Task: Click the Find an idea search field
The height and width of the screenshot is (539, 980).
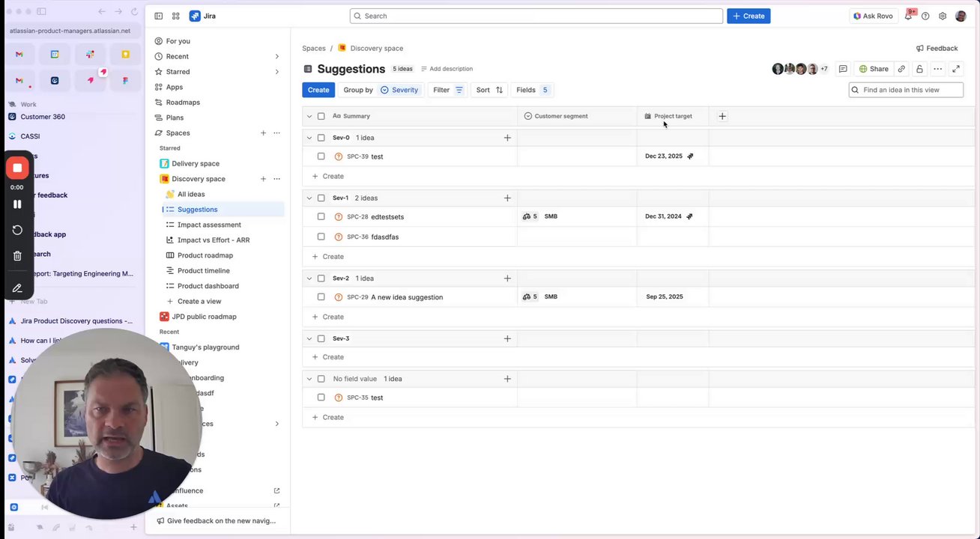Action: (x=911, y=90)
